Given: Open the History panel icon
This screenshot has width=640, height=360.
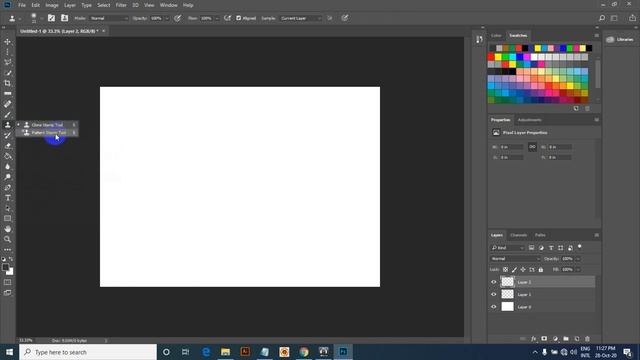Looking at the screenshot, I should 479,40.
